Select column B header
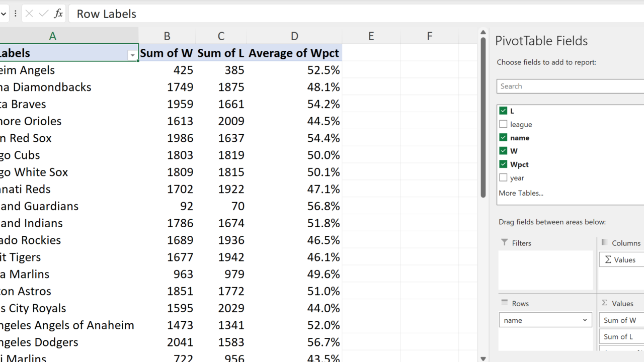The width and height of the screenshot is (644, 362). click(x=167, y=36)
